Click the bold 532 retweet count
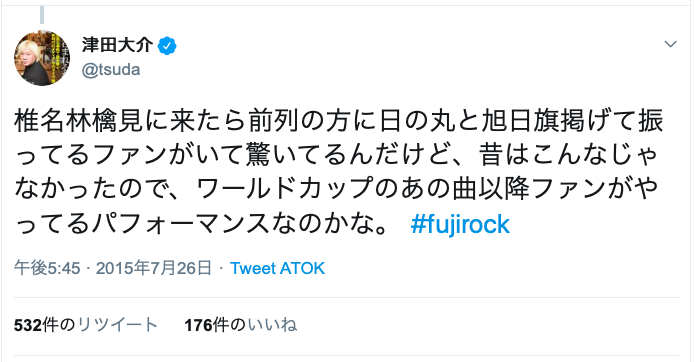 (28, 325)
